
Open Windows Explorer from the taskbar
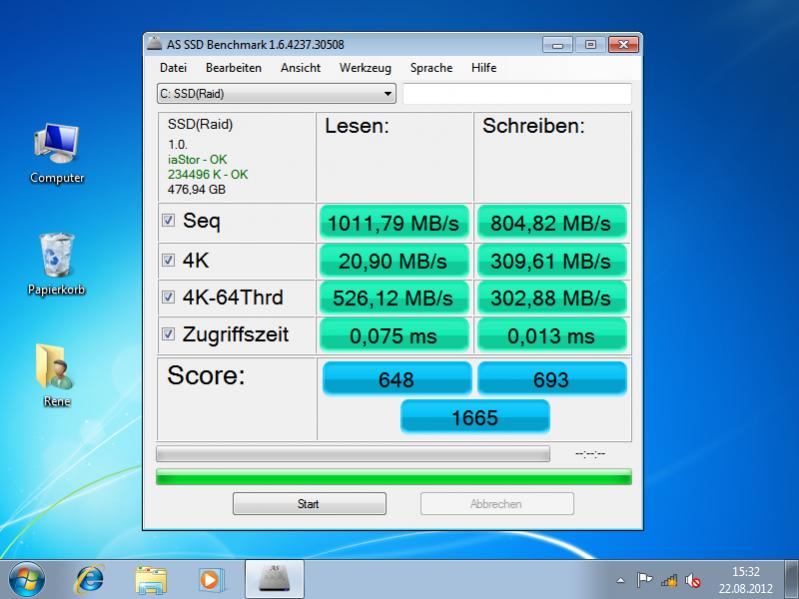click(x=151, y=580)
